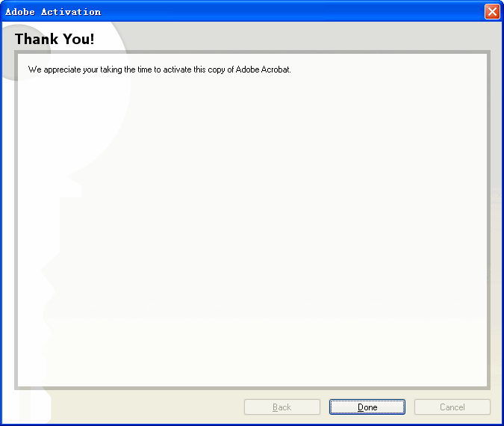This screenshot has width=504, height=426.
Task: Click the empty white content panel center
Action: 252,225
